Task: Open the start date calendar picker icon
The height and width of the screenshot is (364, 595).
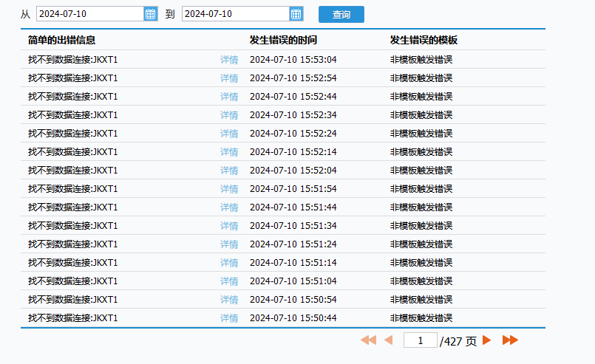Action: click(x=150, y=14)
